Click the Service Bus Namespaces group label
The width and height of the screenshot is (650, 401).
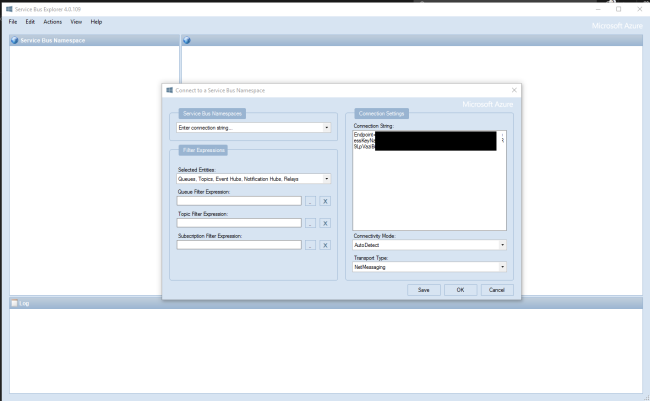pos(212,114)
